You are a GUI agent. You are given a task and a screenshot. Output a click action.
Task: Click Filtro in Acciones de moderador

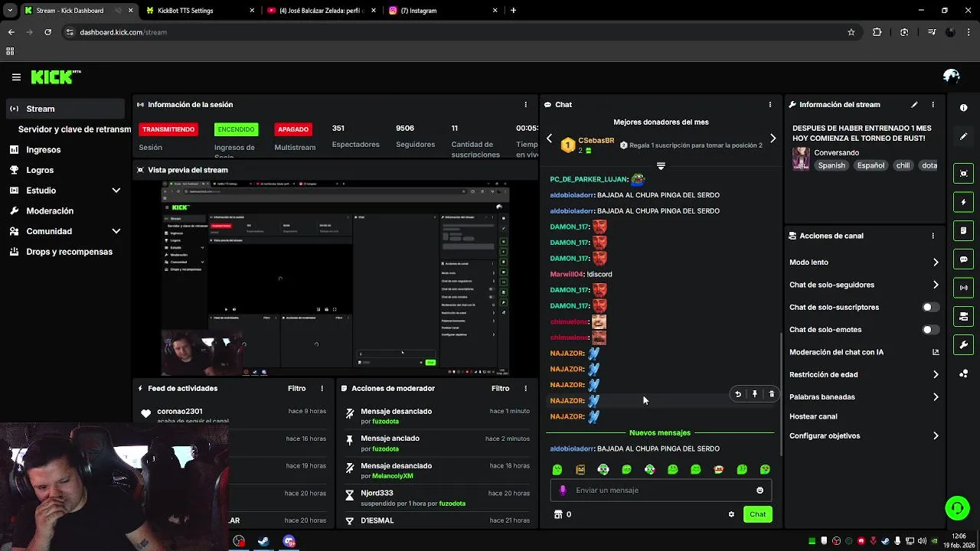point(500,389)
